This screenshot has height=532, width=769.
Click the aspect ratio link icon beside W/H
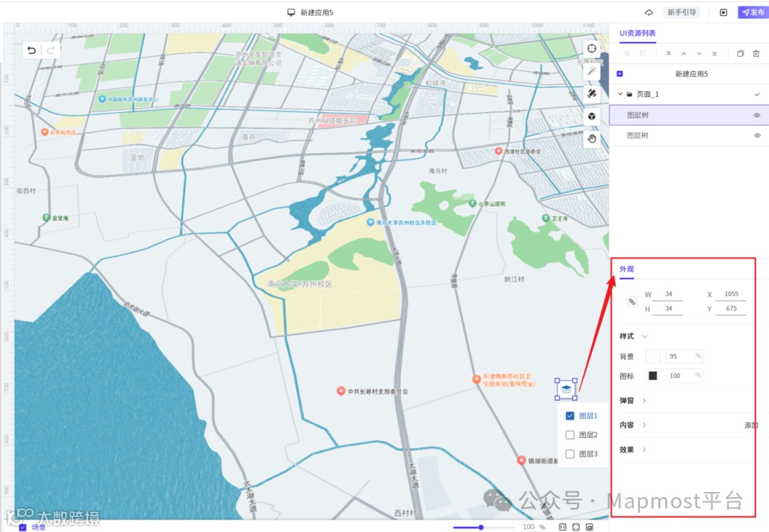[632, 301]
